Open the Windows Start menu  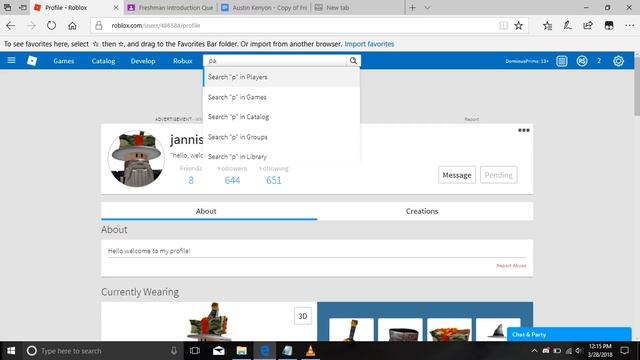pyautogui.click(x=11, y=351)
